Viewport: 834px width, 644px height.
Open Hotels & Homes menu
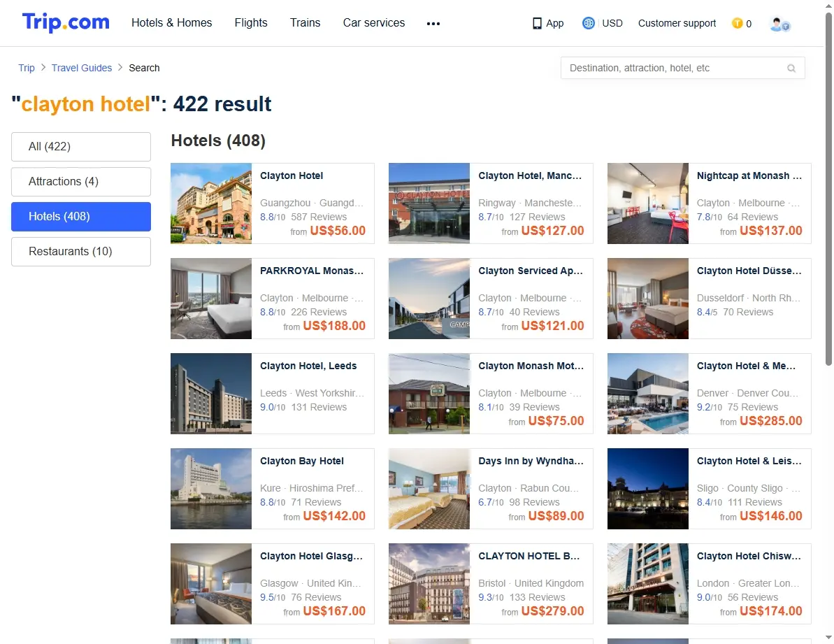(x=172, y=23)
